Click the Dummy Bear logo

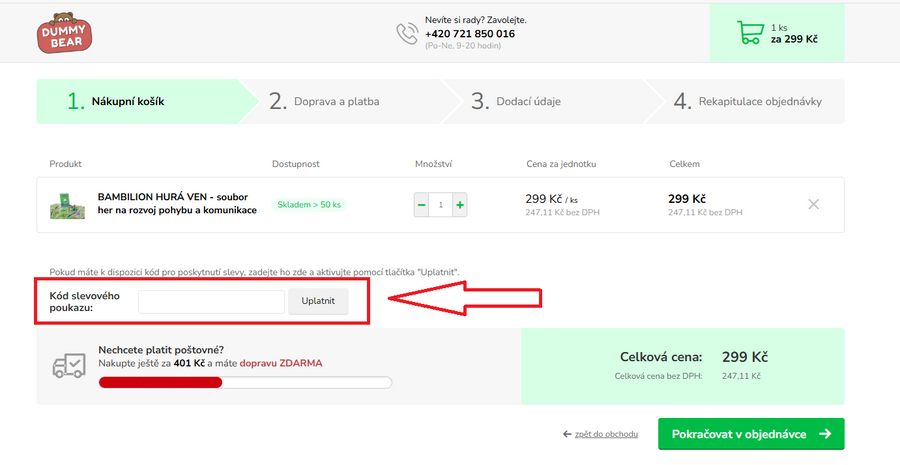(64, 32)
